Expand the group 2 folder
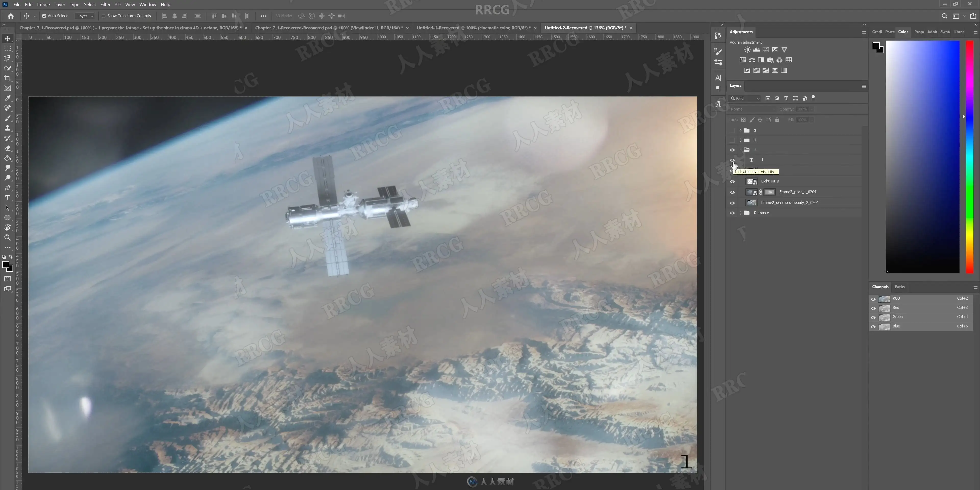The width and height of the screenshot is (980, 490). click(741, 140)
